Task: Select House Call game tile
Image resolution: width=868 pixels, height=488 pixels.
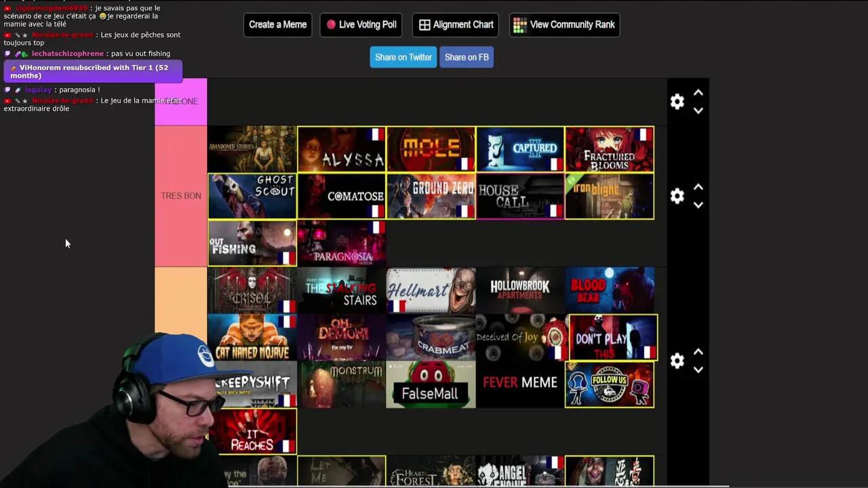Action: (521, 196)
